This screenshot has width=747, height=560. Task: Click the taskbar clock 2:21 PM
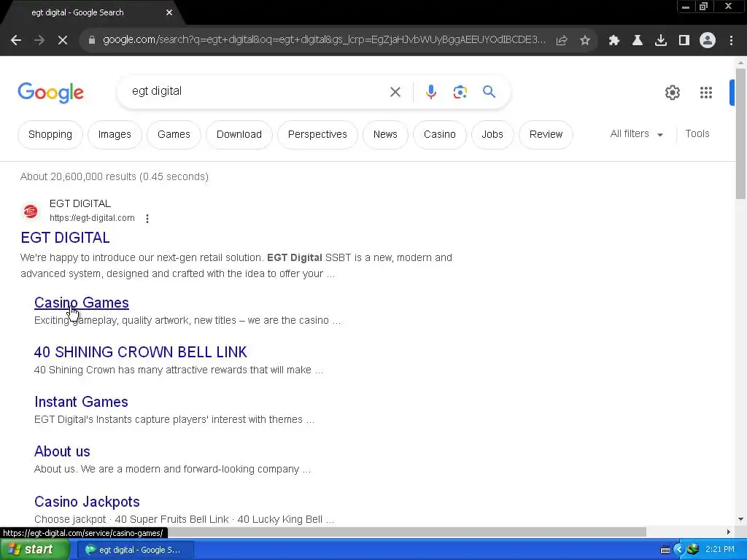point(720,550)
